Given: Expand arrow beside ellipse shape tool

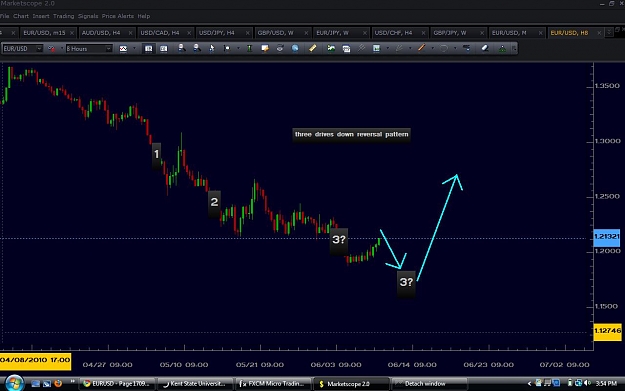Looking at the screenshot, I should pyautogui.click(x=455, y=49).
